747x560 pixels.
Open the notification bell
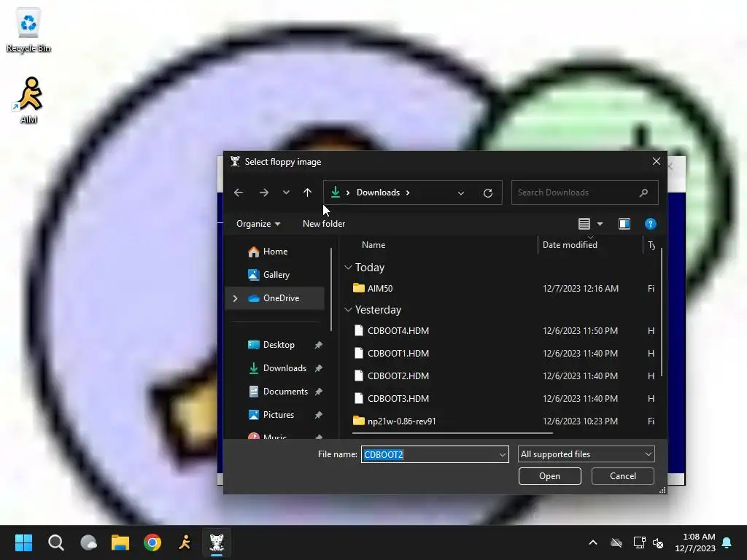(727, 542)
